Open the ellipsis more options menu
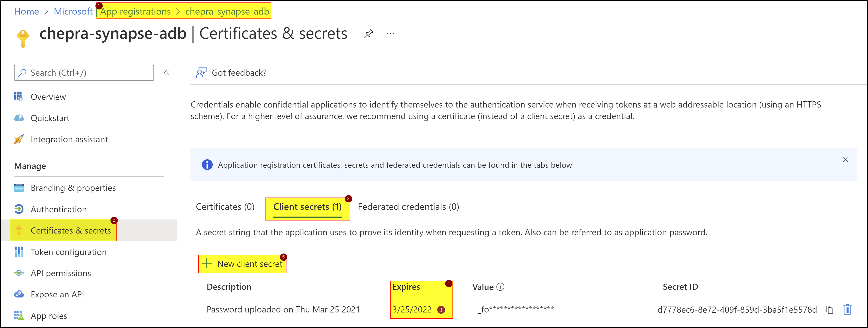Screen dimensions: 868x328 pos(390,34)
